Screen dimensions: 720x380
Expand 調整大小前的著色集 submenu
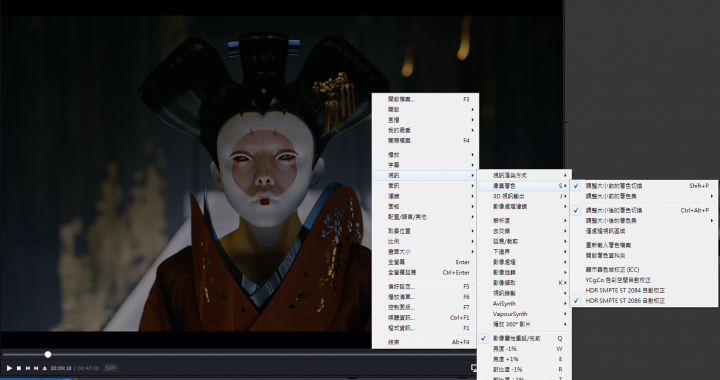(x=644, y=196)
